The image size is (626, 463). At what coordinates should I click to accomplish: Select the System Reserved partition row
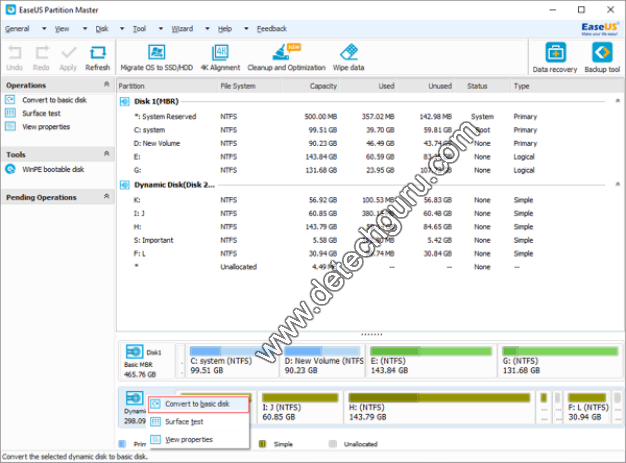pyautogui.click(x=369, y=117)
